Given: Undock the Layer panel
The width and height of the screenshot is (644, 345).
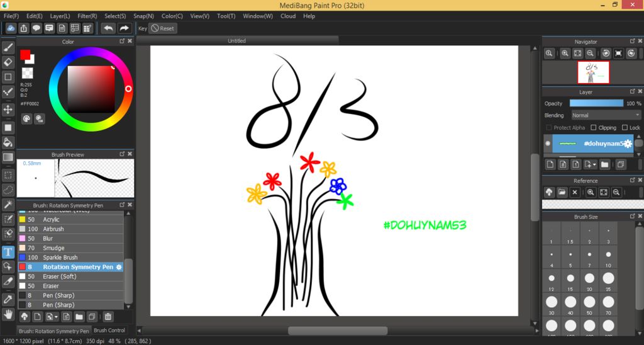Looking at the screenshot, I should tap(633, 91).
